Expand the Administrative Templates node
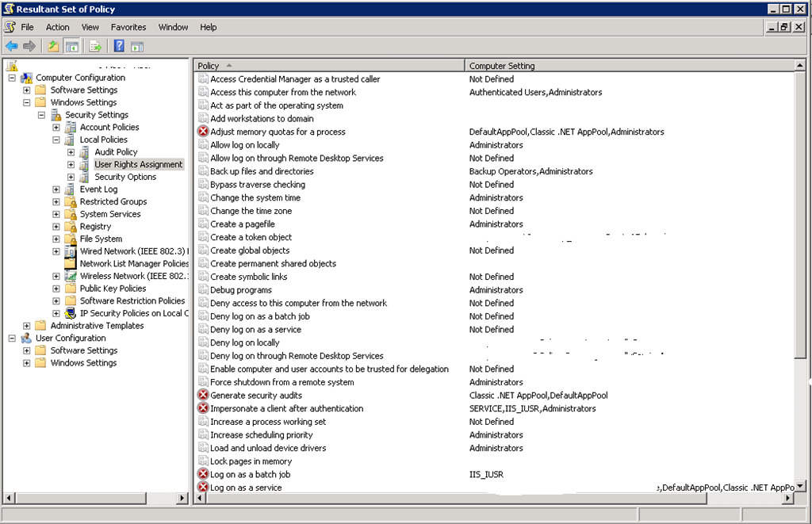Viewport: 812px width, 524px height. [x=27, y=326]
